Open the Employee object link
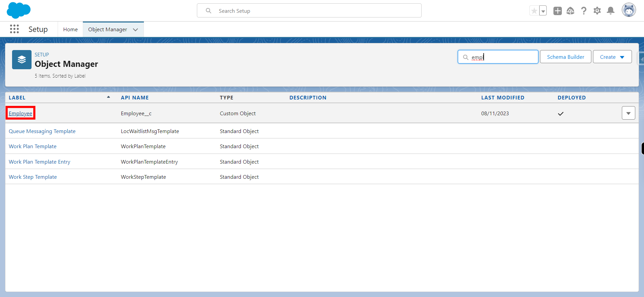Viewport: 644px width, 297px height. (x=20, y=114)
